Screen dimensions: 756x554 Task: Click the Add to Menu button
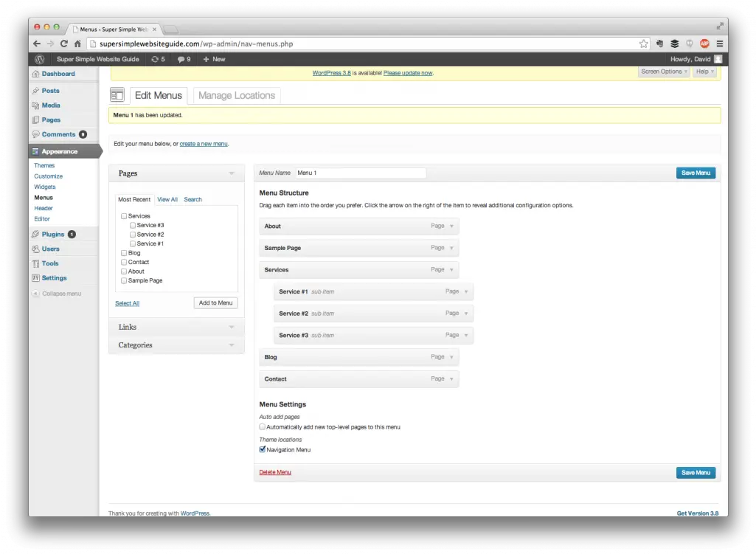click(215, 302)
